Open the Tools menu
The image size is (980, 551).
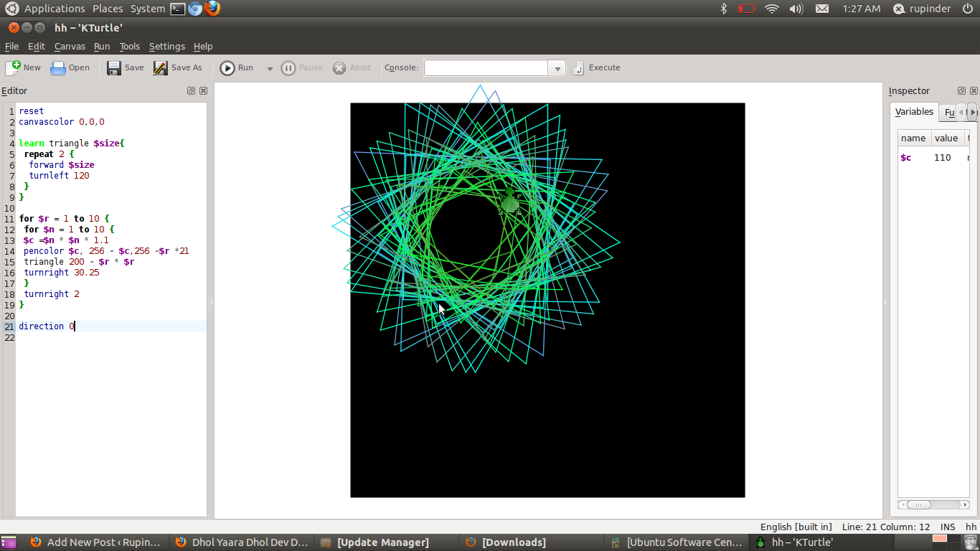(x=130, y=46)
